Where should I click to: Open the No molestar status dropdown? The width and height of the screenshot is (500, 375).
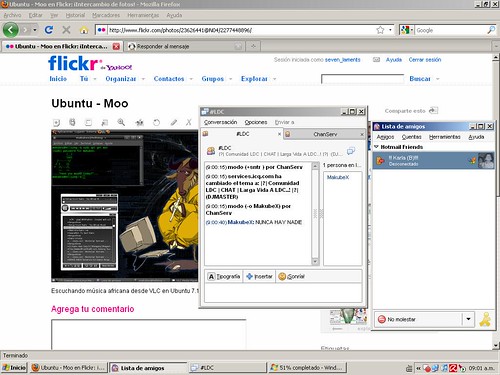pyautogui.click(x=468, y=319)
